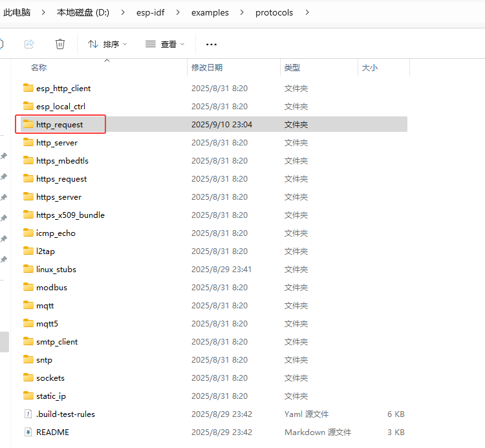Open the 查看 view dropdown
Image resolution: width=485 pixels, height=448 pixels.
tap(165, 44)
